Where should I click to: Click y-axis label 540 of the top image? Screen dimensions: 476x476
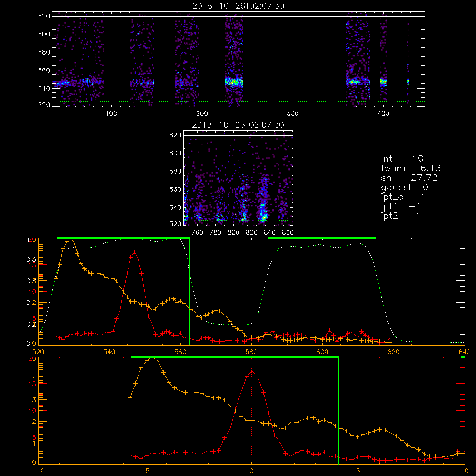pyautogui.click(x=44, y=89)
